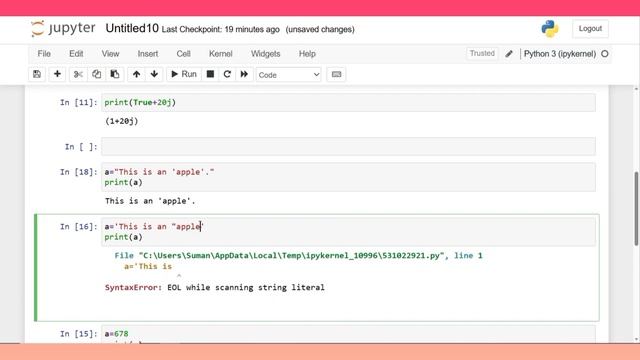Click the In [18] cell with apple string
The image size is (640, 360).
348,177
